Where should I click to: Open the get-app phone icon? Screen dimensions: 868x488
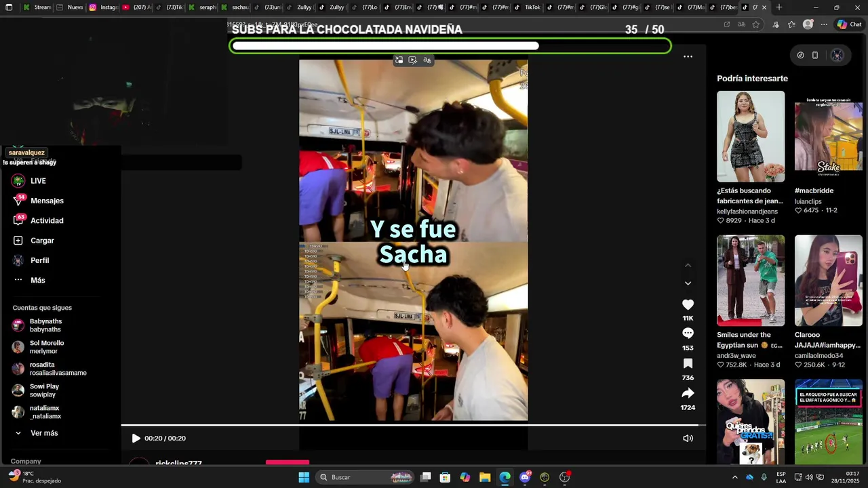point(815,56)
